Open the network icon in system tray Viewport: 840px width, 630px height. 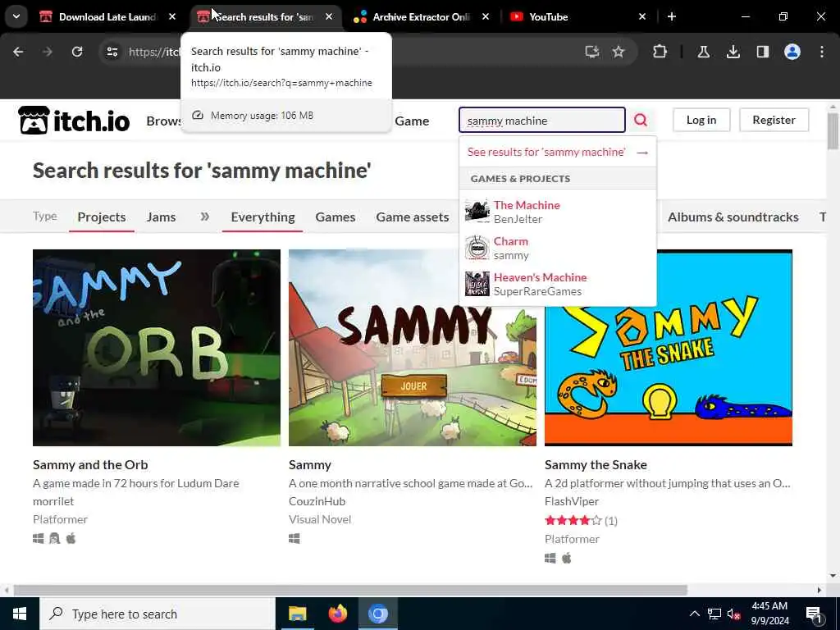(x=714, y=614)
